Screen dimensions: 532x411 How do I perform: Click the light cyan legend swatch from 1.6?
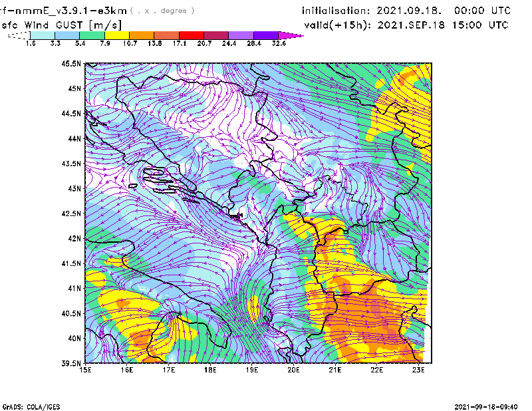tap(43, 35)
